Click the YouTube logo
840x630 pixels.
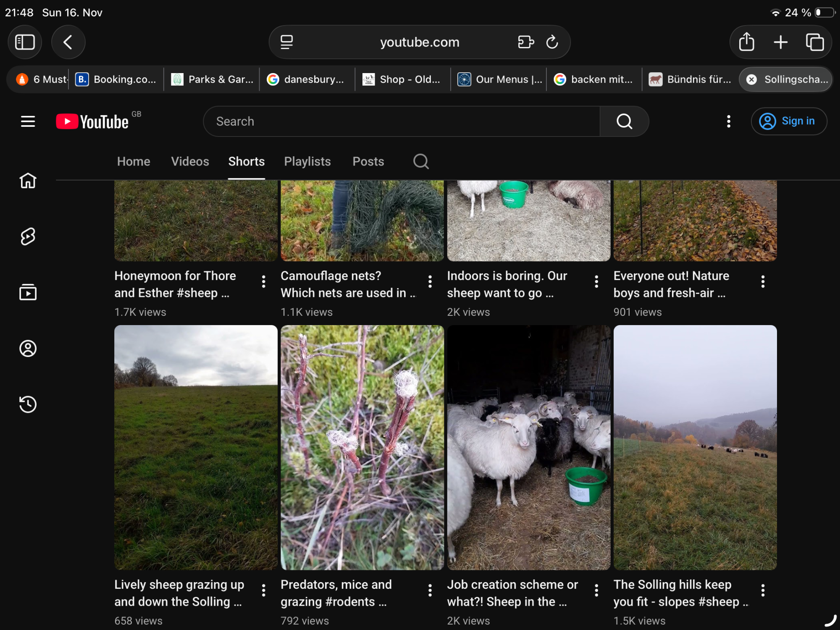(93, 121)
